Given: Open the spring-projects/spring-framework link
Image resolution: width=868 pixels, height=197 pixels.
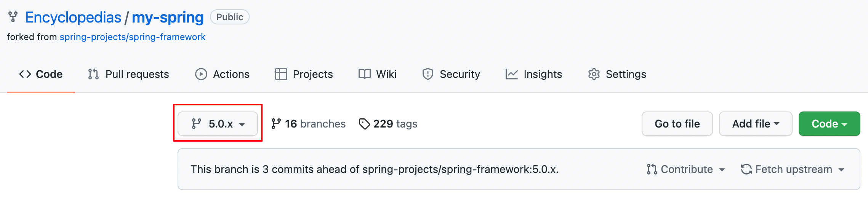Looking at the screenshot, I should coord(133,37).
